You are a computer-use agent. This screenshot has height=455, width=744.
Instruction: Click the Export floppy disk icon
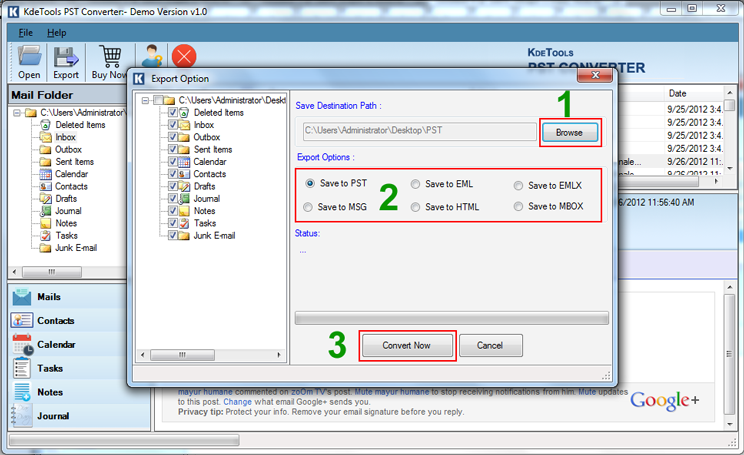pyautogui.click(x=66, y=58)
